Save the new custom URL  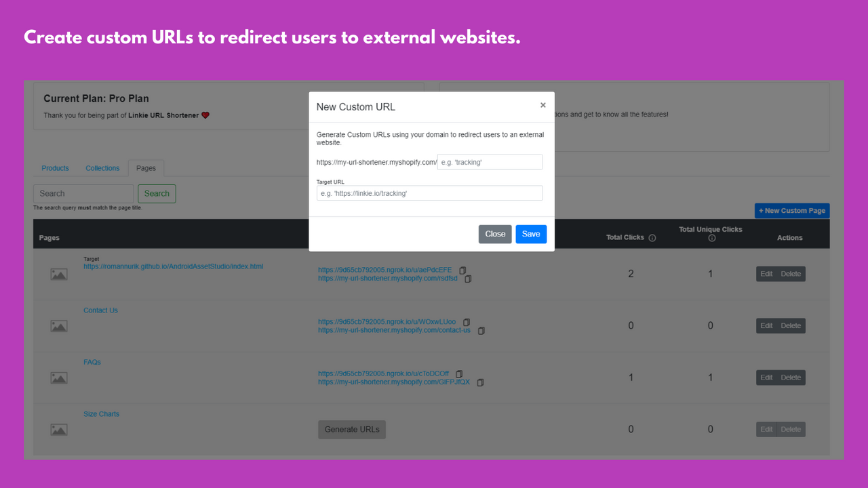531,234
